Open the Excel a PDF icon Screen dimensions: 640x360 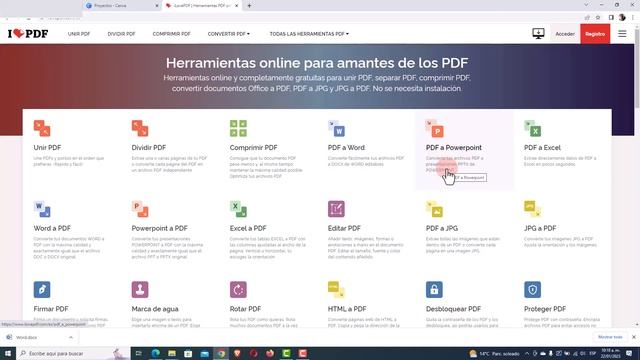[x=238, y=209]
